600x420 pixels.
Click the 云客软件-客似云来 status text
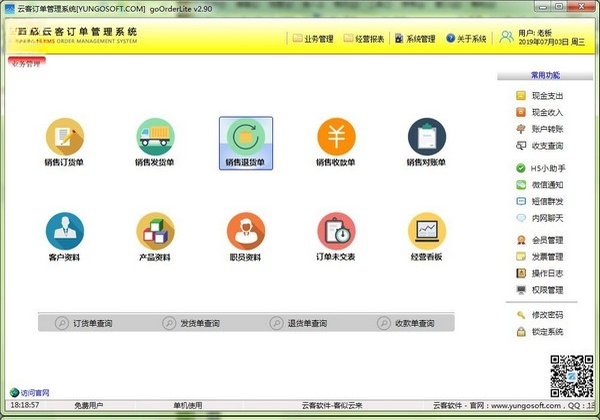332,405
